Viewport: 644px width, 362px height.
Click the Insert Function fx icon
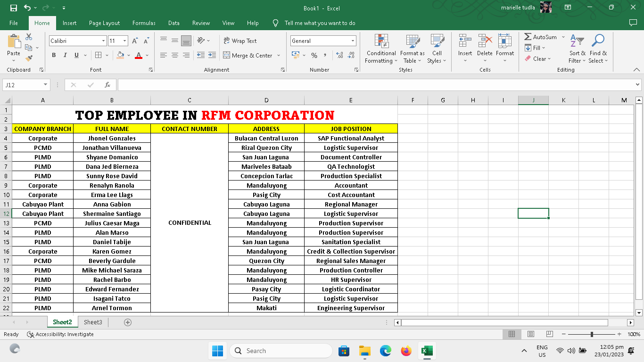click(107, 85)
